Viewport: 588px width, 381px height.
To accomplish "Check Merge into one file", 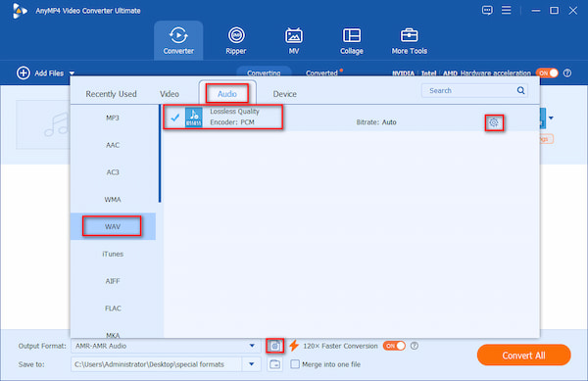I will [295, 364].
